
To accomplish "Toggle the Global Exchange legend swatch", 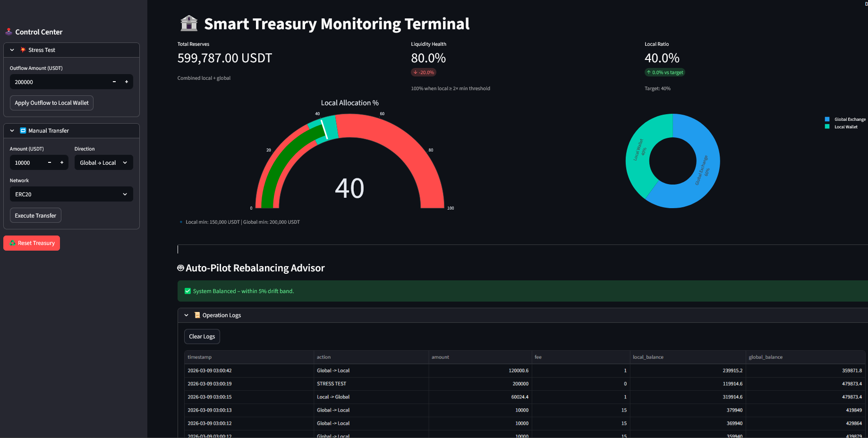I will click(x=827, y=119).
